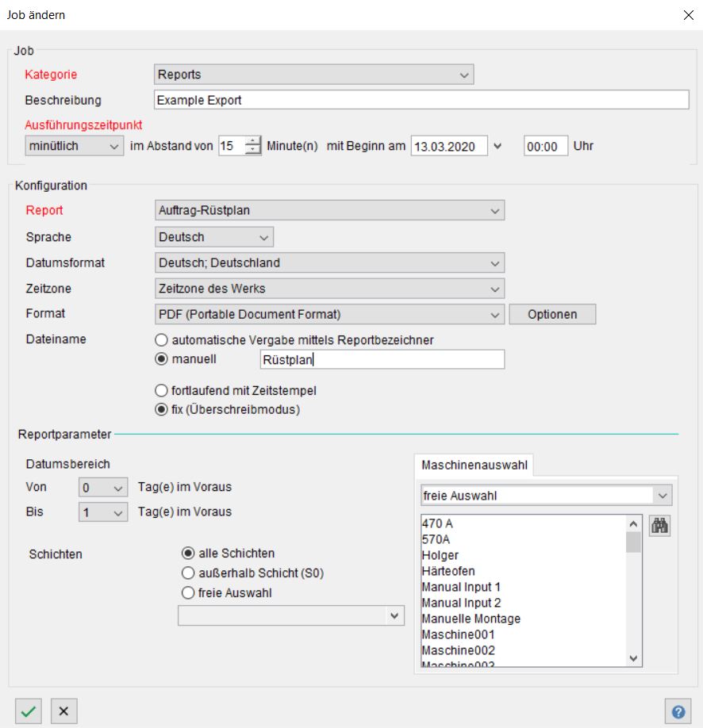Viewport: 703px width, 728px height.
Task: Expand the freie Auswahl machine selection dropdown
Action: point(546,496)
